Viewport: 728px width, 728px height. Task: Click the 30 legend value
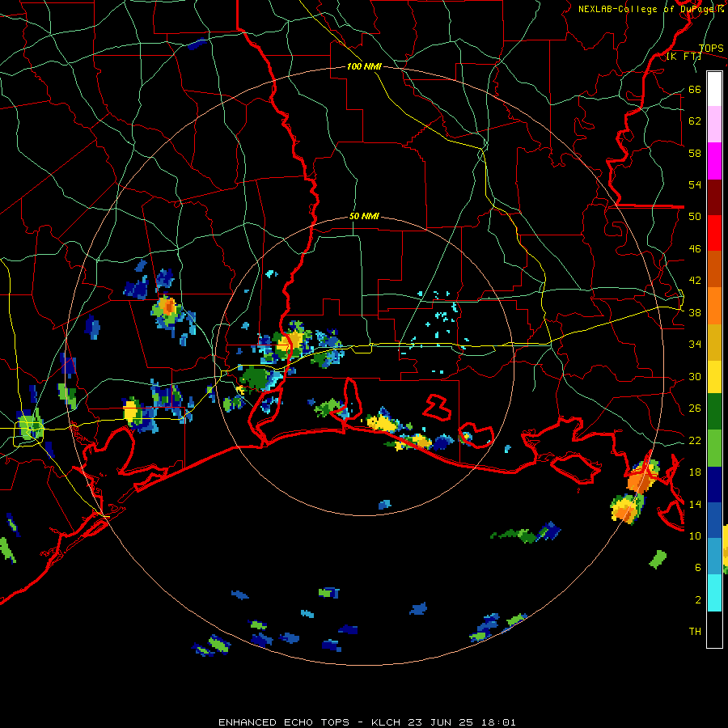pos(695,376)
